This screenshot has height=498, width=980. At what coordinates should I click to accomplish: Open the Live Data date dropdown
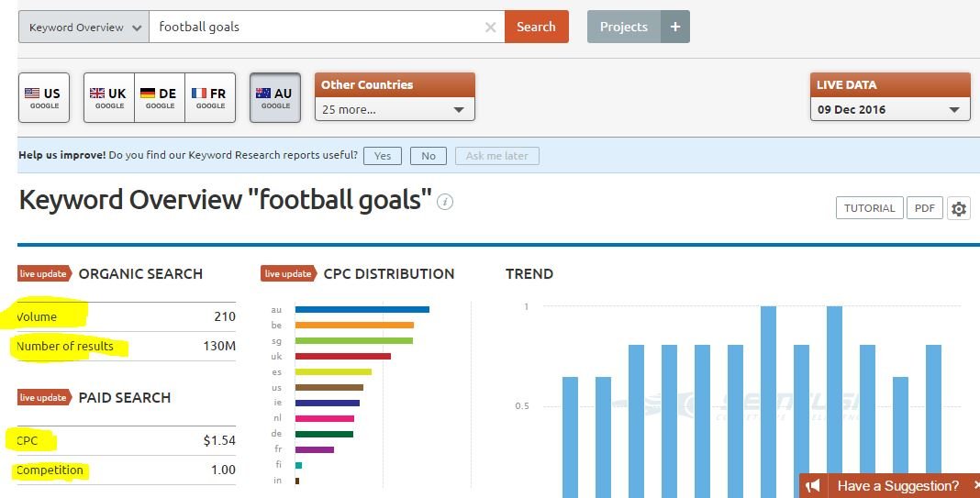890,109
